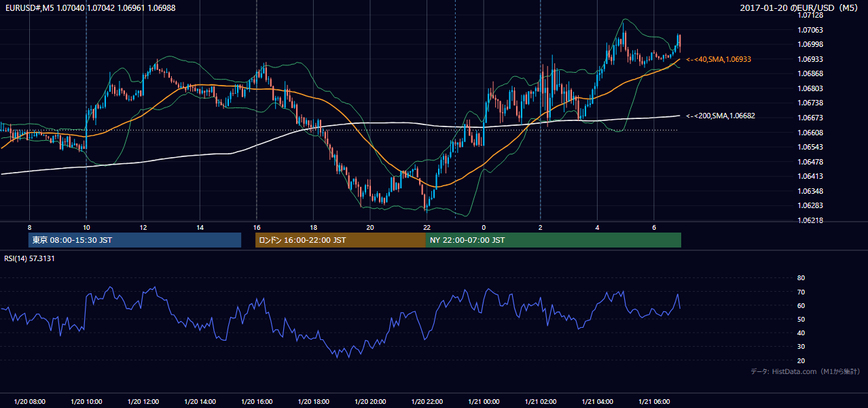This screenshot has width=868, height=408.
Task: Click price axis value 1.06478
Action: (811, 162)
